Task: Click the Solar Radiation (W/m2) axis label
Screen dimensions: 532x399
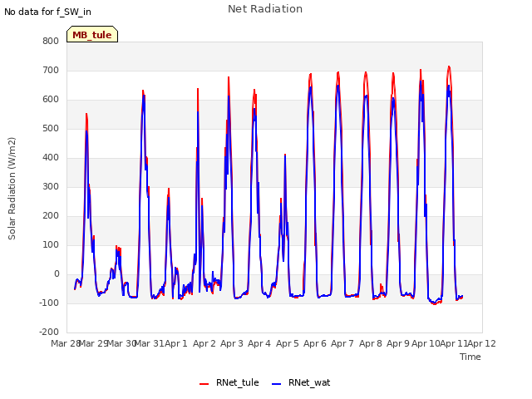Action: [12, 189]
